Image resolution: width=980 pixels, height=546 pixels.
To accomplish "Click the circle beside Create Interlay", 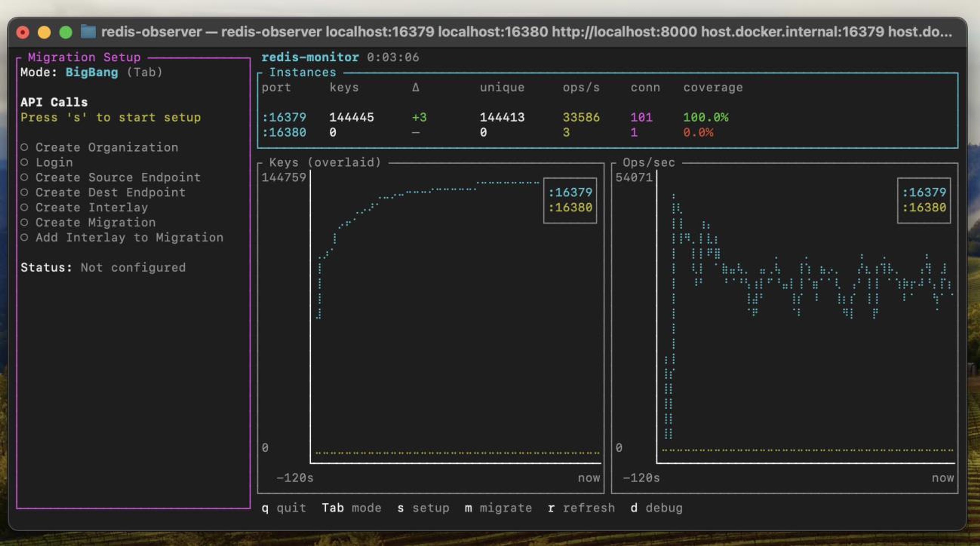I will pyautogui.click(x=24, y=207).
